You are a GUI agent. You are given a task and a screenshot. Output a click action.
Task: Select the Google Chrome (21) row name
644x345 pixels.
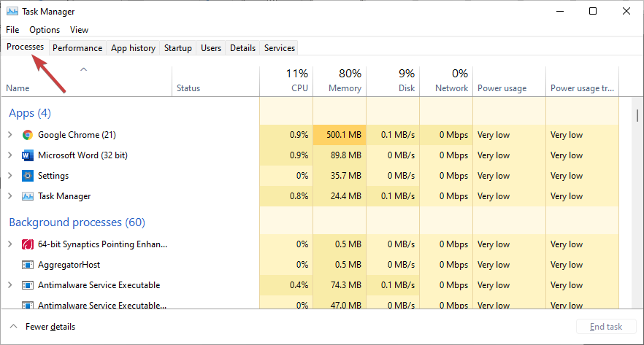[77, 134]
